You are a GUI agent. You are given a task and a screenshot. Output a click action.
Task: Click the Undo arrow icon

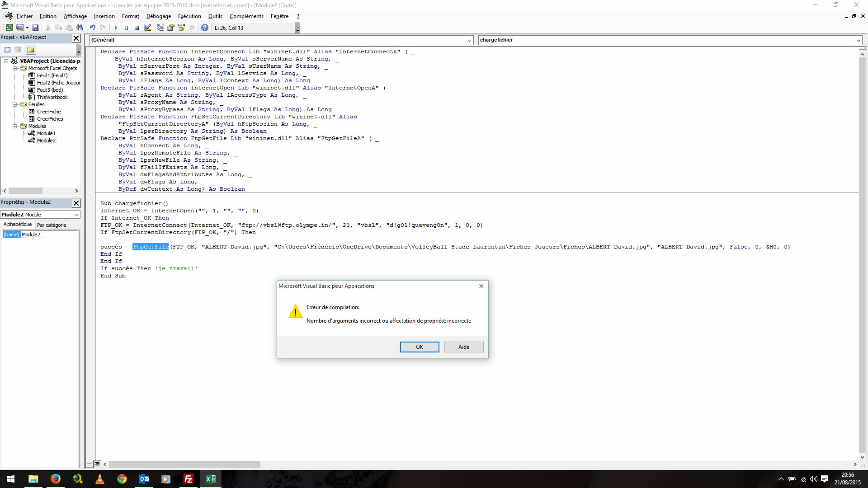click(92, 28)
